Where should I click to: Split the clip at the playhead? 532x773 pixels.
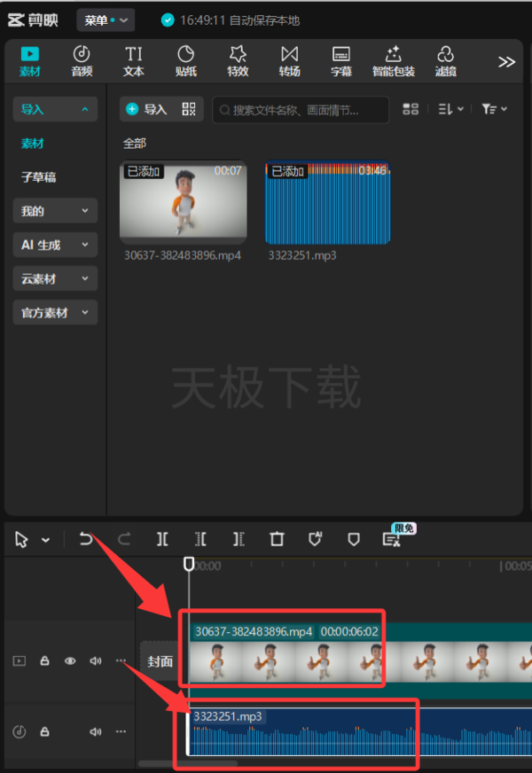tap(162, 539)
